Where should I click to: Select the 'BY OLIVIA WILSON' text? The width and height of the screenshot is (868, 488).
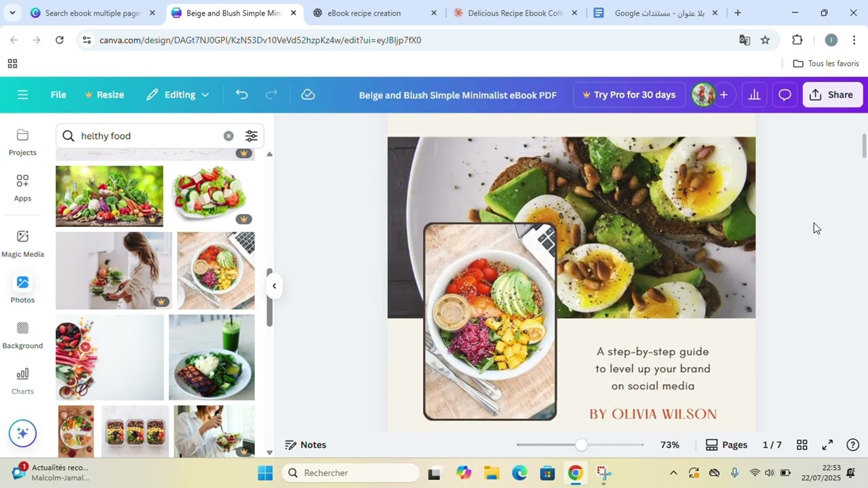tap(652, 413)
